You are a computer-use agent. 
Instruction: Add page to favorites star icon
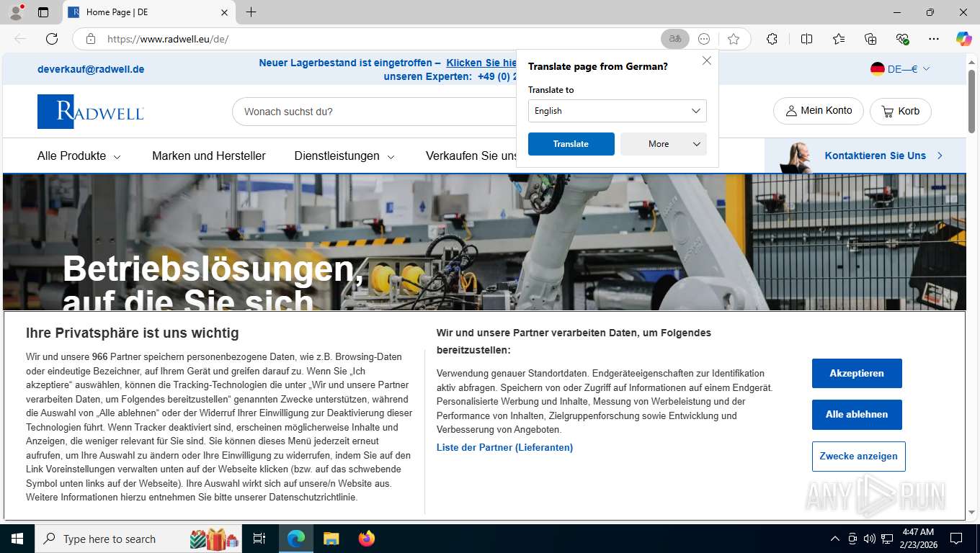734,39
